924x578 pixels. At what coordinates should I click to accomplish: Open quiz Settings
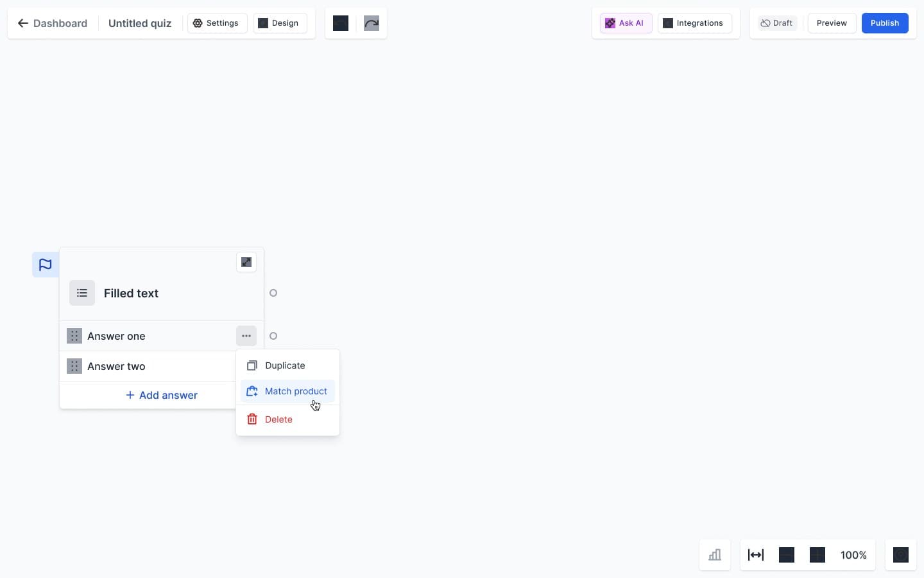[x=217, y=23]
